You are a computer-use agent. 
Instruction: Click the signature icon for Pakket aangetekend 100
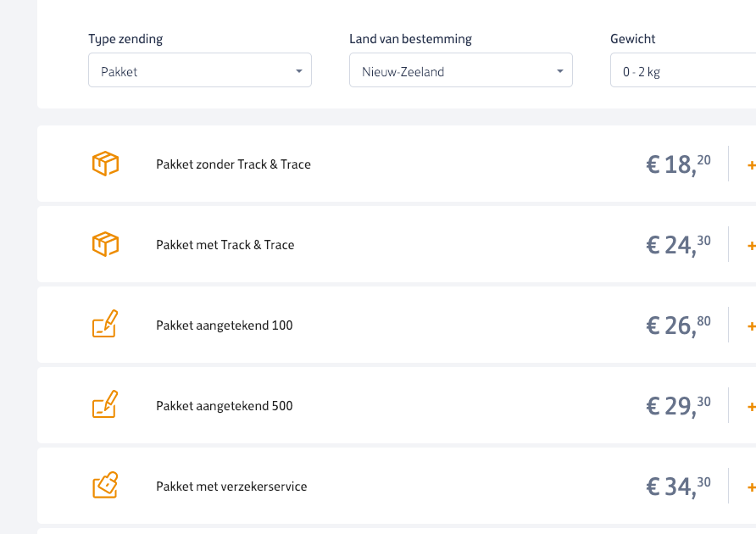105,325
